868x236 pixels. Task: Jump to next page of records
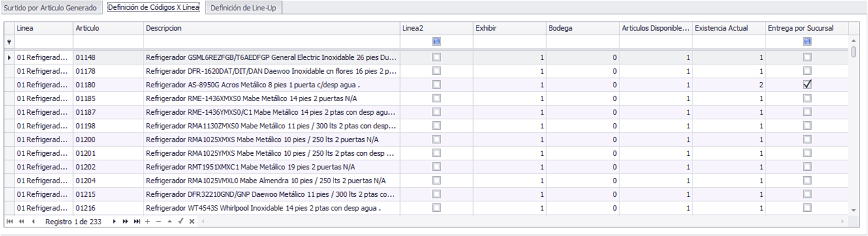coord(125,222)
